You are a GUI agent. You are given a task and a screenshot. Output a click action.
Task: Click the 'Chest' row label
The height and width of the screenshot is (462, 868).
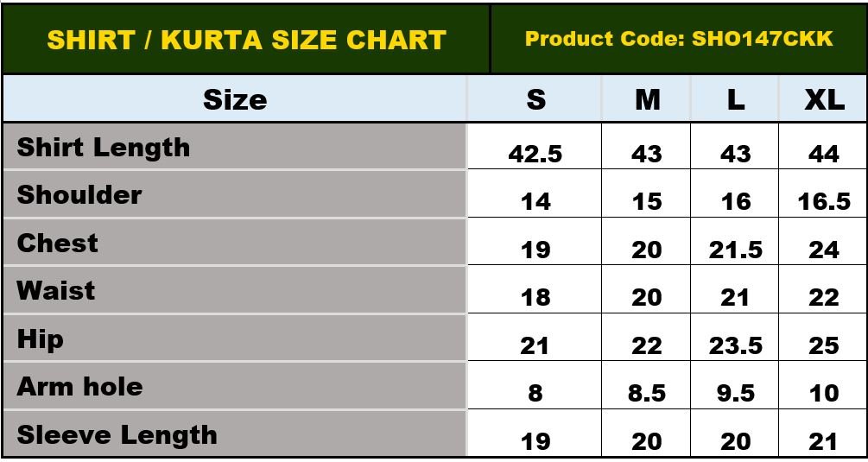coord(58,244)
